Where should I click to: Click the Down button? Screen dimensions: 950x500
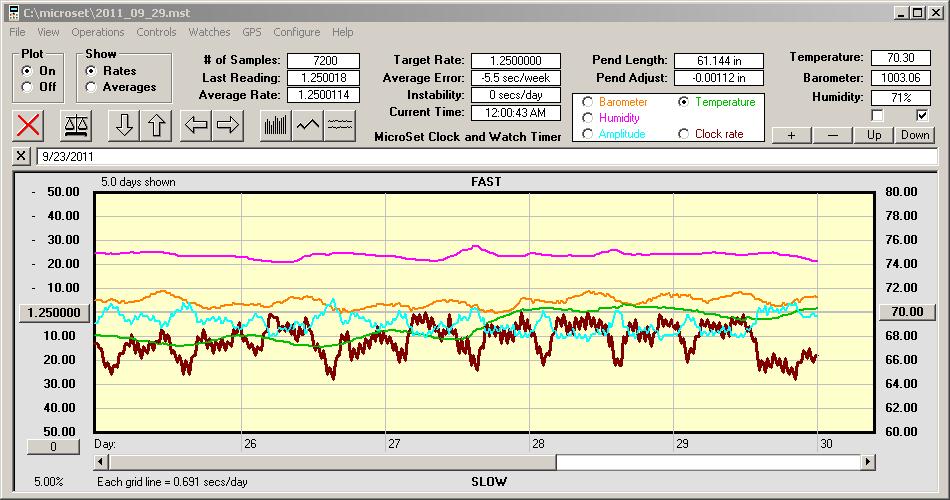pyautogui.click(x=915, y=135)
